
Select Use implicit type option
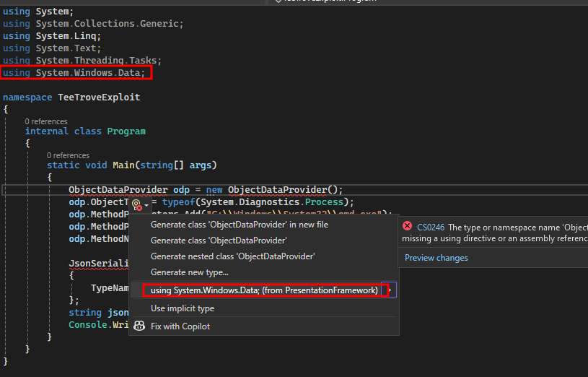pos(182,308)
